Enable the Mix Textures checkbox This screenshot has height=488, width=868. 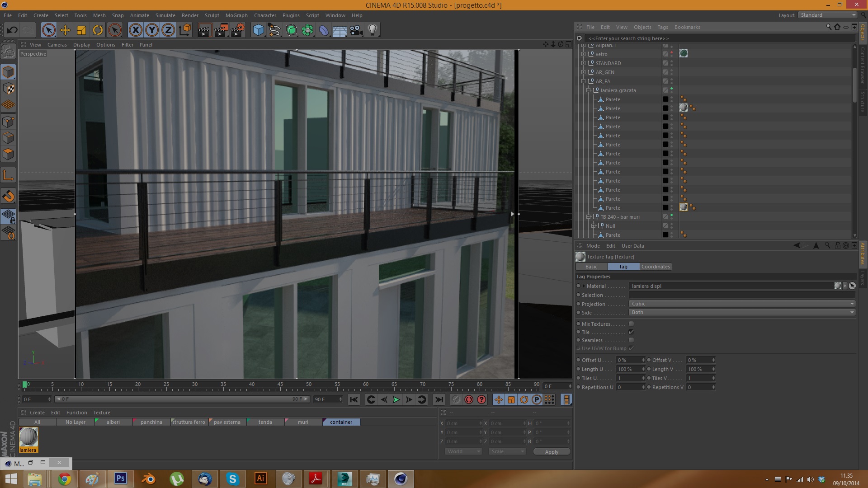631,324
